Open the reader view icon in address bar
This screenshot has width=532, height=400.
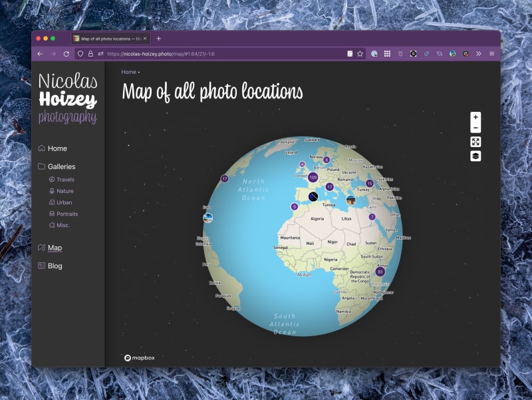coord(350,54)
